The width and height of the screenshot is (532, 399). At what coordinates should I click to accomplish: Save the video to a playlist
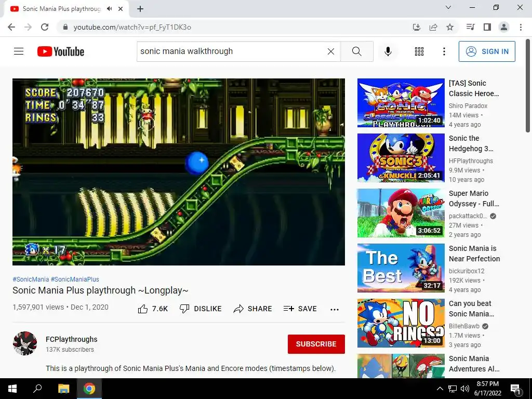pos(300,309)
